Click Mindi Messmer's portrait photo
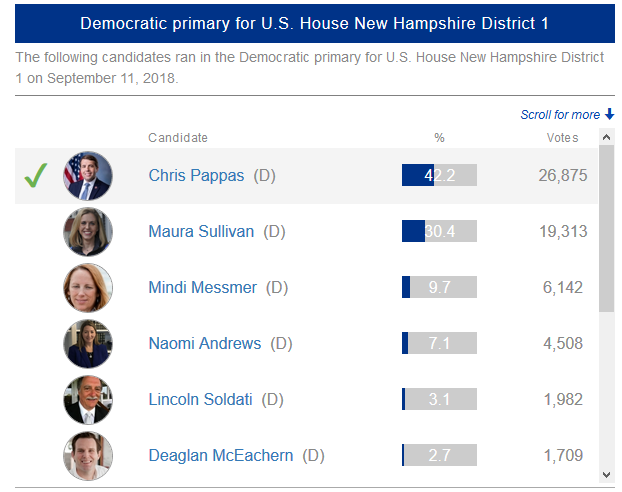 [x=87, y=288]
